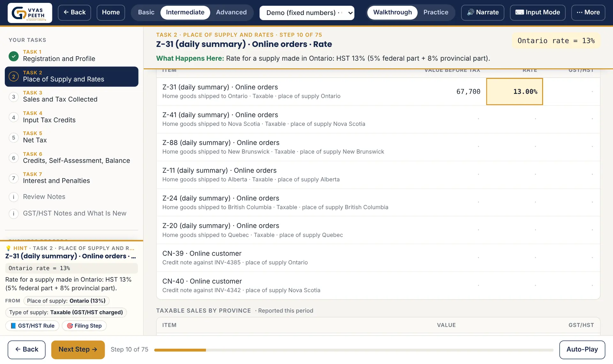Open Task 6 Credits, Self-Assessment, Balance
This screenshot has height=364, width=613.
pyautogui.click(x=72, y=158)
